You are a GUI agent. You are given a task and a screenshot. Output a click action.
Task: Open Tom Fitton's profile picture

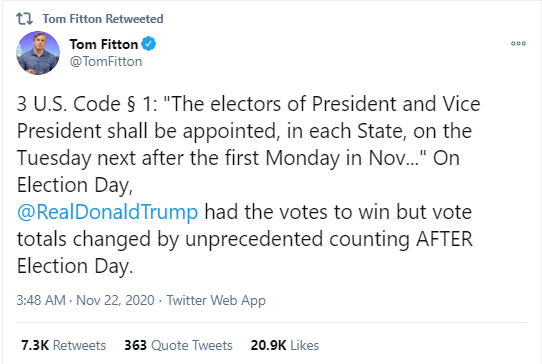(x=38, y=53)
